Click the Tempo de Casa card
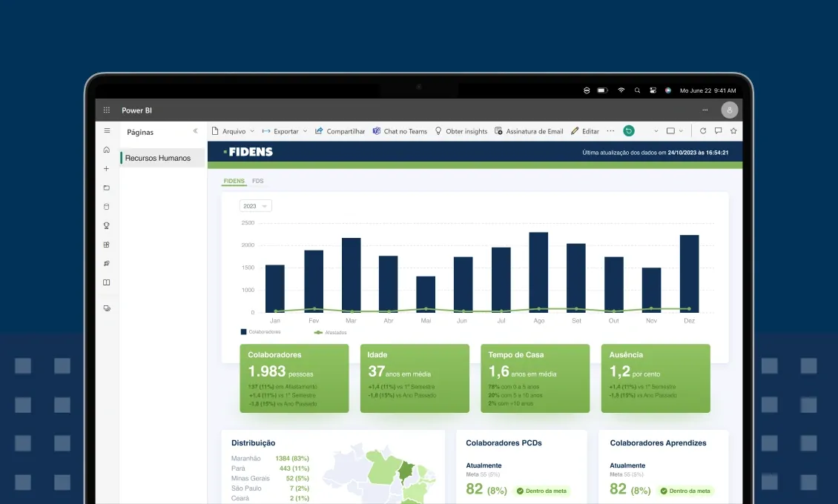Image resolution: width=838 pixels, height=504 pixels. point(535,379)
